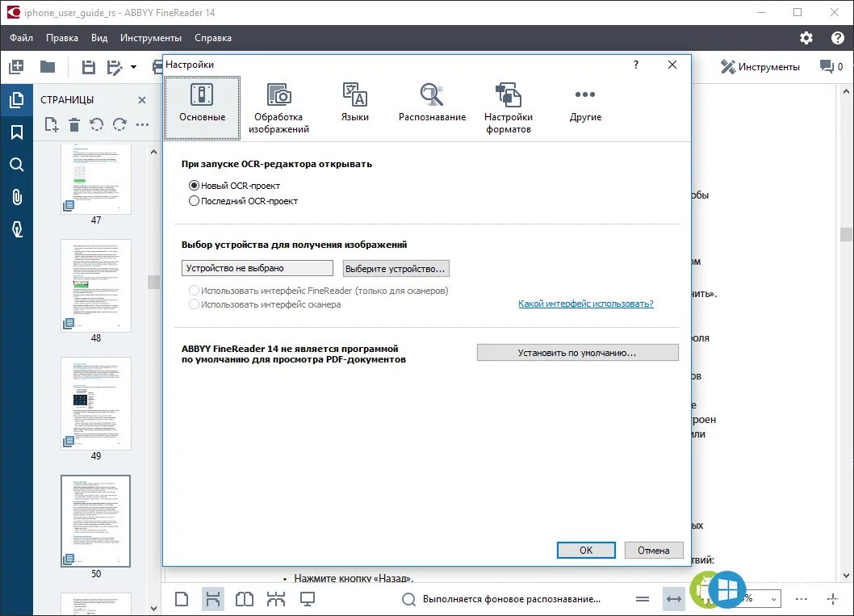Open the Обработка изображений tab
Screen dimensions: 854x616
[278, 108]
